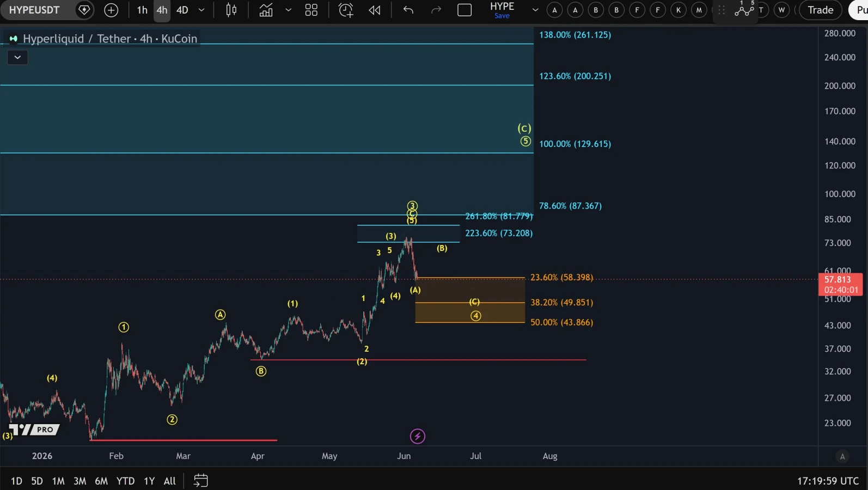Open the Indicators menu

pos(266,10)
